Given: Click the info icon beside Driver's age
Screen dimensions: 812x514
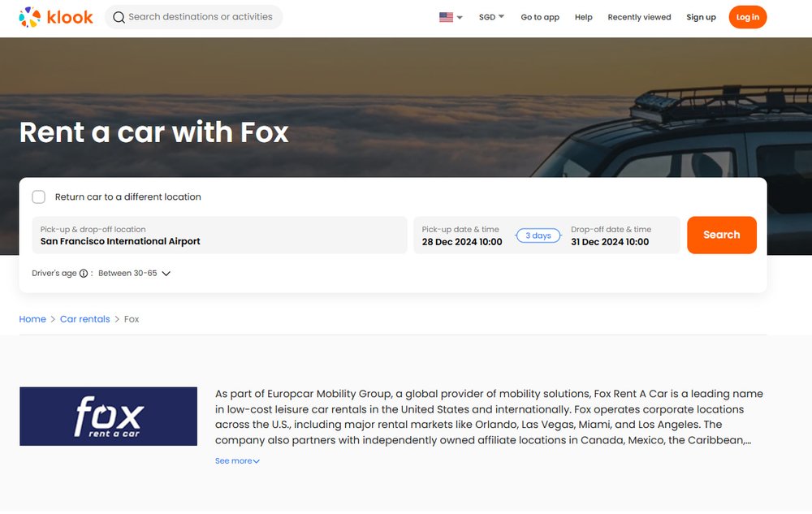Looking at the screenshot, I should tap(85, 273).
